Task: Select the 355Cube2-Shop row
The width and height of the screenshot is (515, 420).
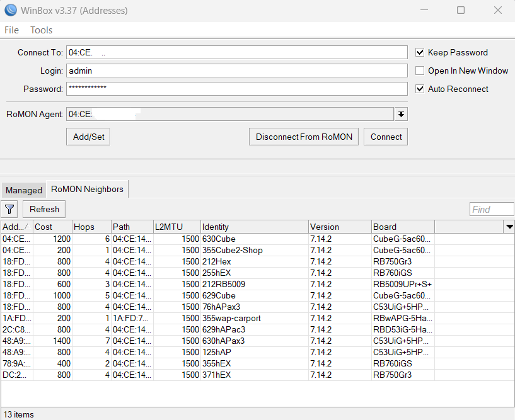Action: (257, 251)
